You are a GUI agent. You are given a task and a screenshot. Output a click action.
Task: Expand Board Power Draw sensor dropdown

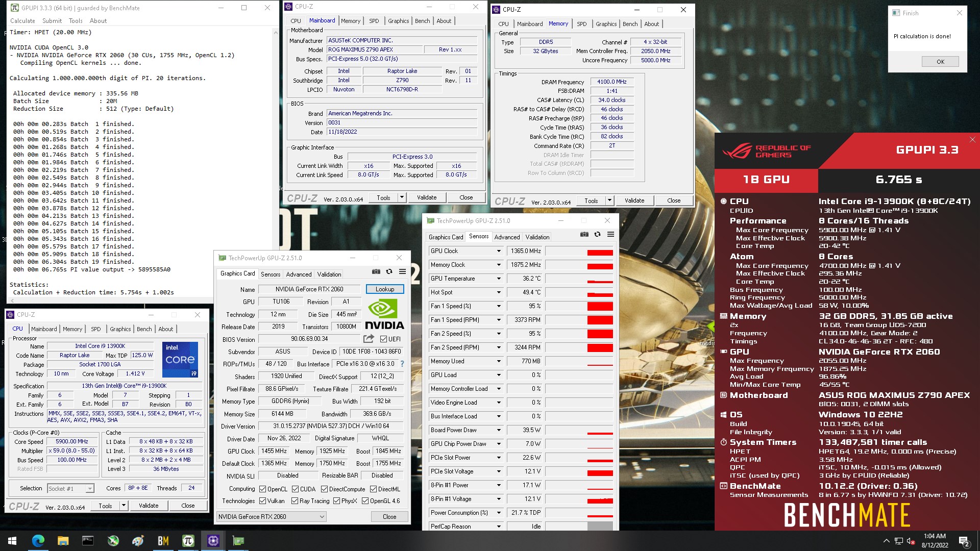point(499,430)
